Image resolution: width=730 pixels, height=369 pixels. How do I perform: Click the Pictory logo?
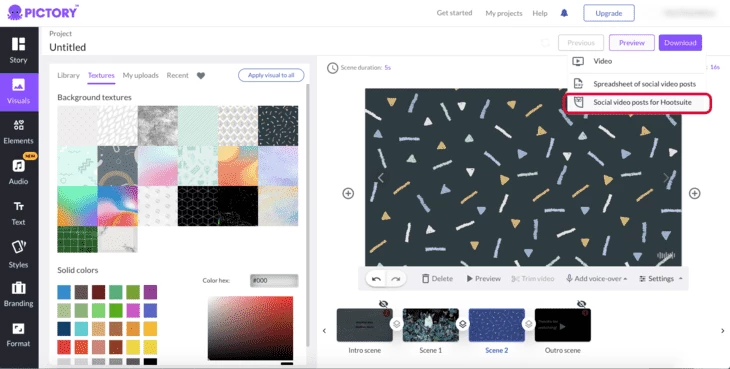[42, 13]
